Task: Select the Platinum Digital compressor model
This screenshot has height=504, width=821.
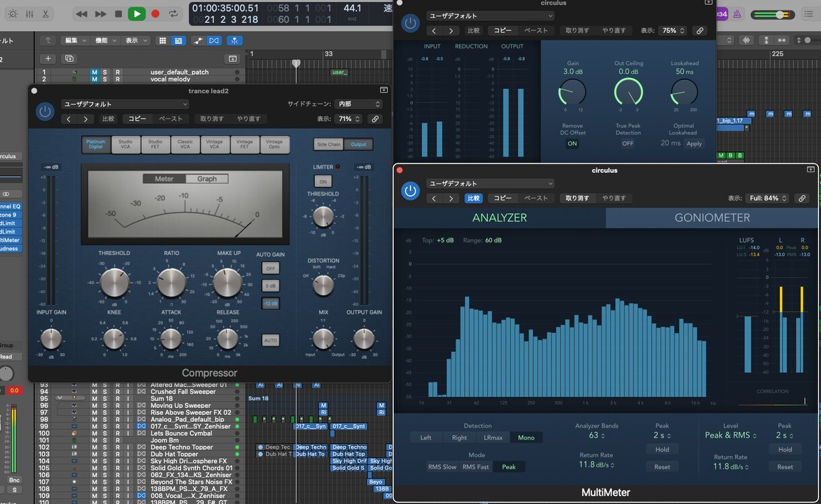Action: coord(96,145)
